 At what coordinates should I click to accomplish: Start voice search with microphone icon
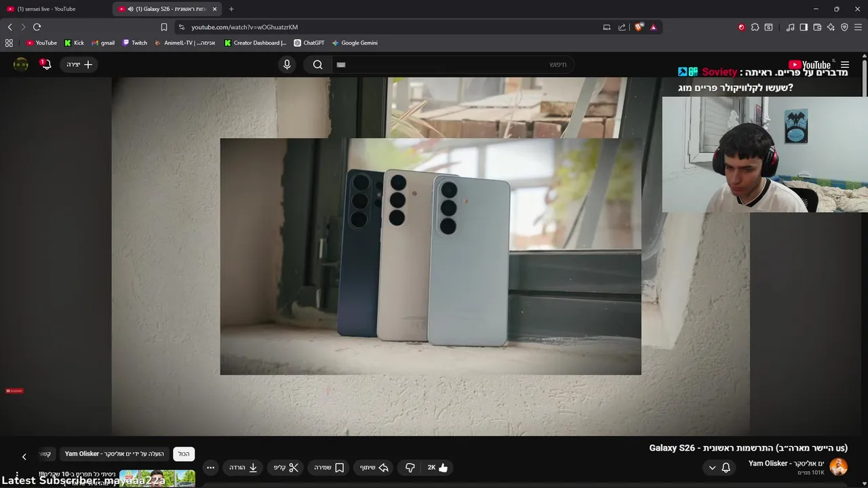coord(287,64)
